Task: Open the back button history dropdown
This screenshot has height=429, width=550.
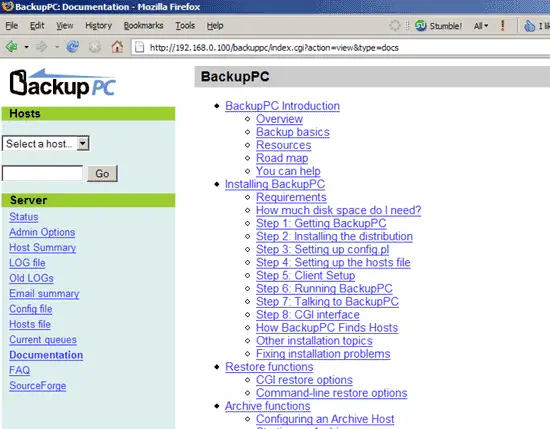Action: (x=26, y=47)
